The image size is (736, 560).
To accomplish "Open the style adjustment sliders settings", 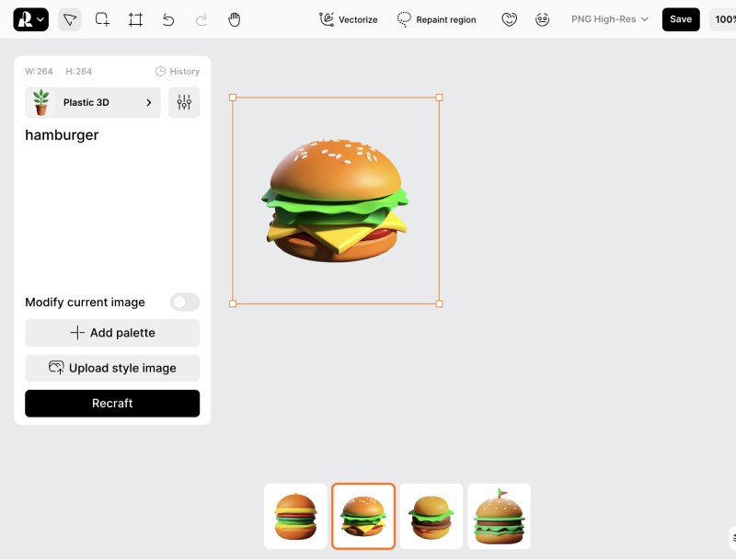I will pyautogui.click(x=184, y=103).
